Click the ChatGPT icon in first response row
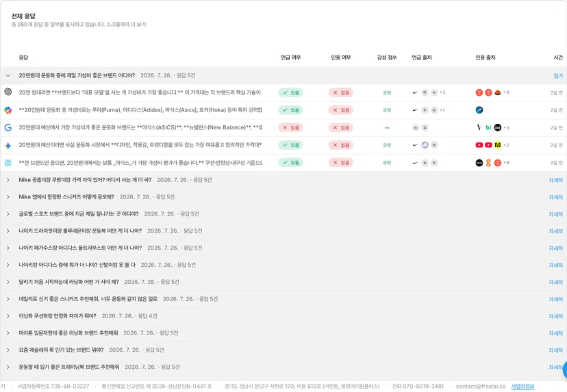The image size is (567, 392). point(8,92)
